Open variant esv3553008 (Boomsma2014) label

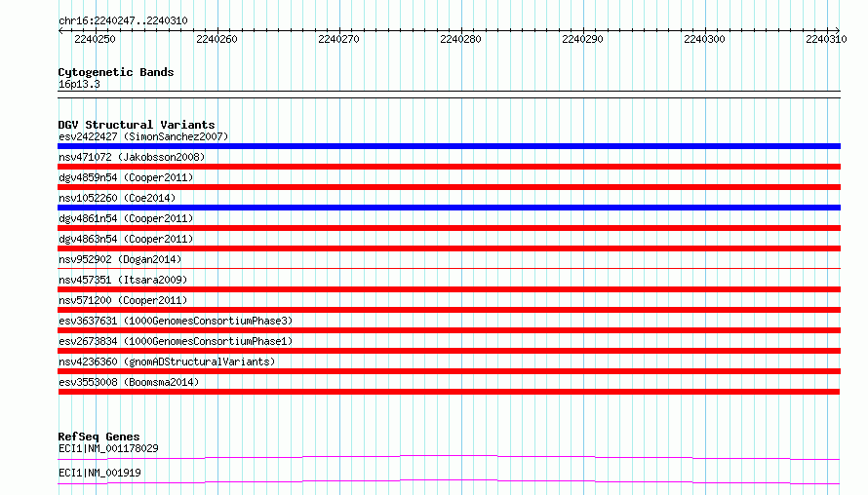(129, 382)
